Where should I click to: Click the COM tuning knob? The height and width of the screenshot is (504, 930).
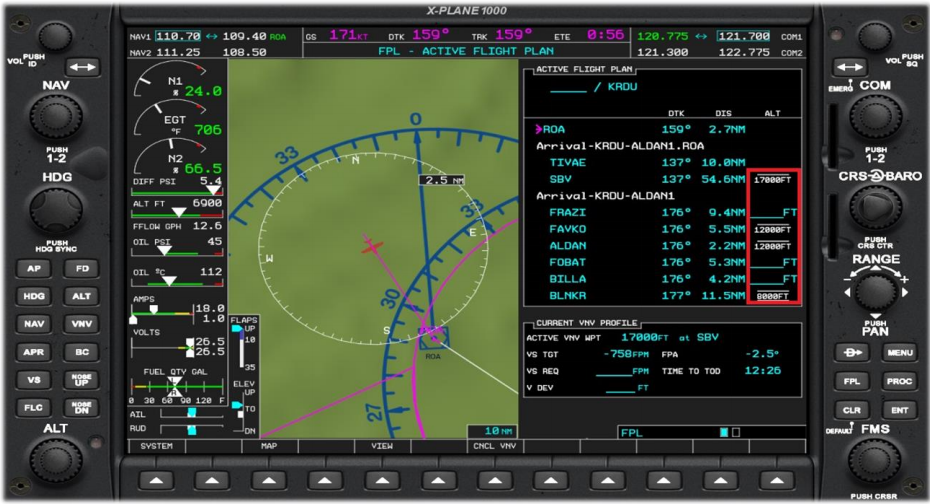click(x=875, y=116)
